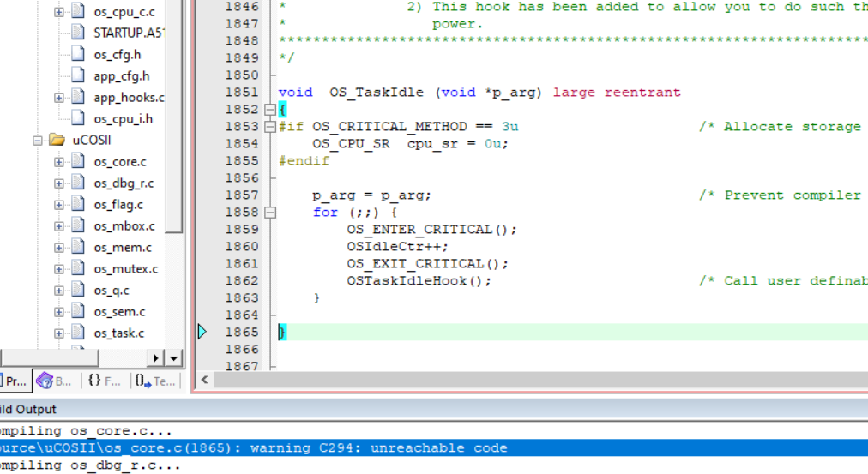The height and width of the screenshot is (474, 868).
Task: Click the os_dbg_r.c file icon
Action: pos(78,183)
